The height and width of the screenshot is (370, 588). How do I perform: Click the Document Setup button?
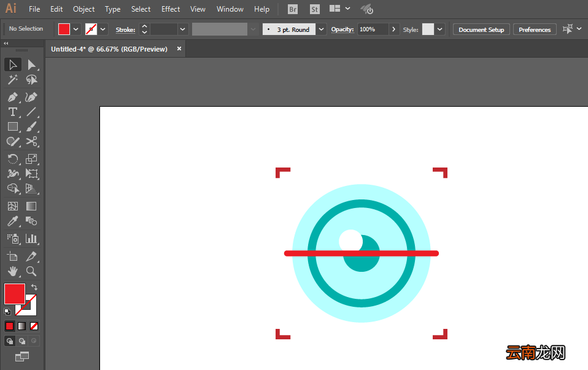481,29
